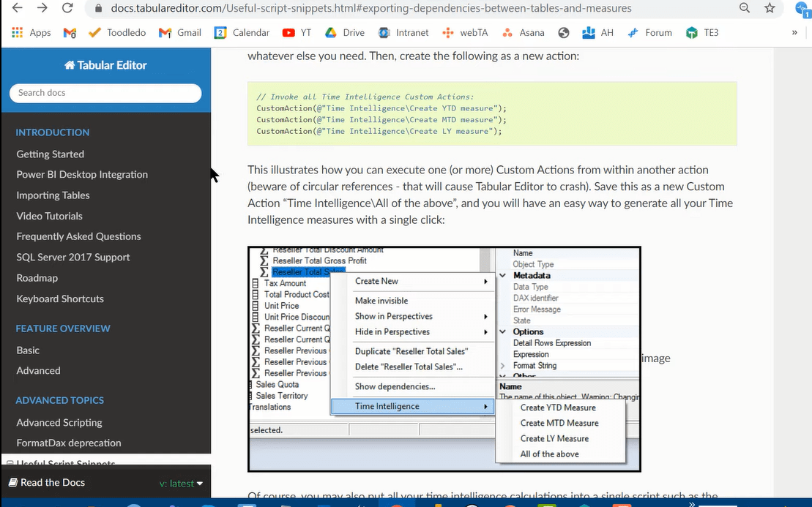
Task: Open the AH bookmark
Action: click(x=597, y=33)
